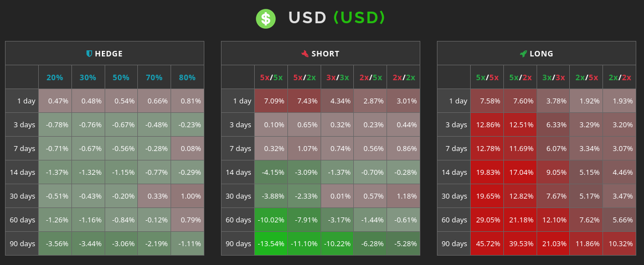Screen dimensions: 644x265
Task: Click the Short 5x/2x column header
Action: 304,77
